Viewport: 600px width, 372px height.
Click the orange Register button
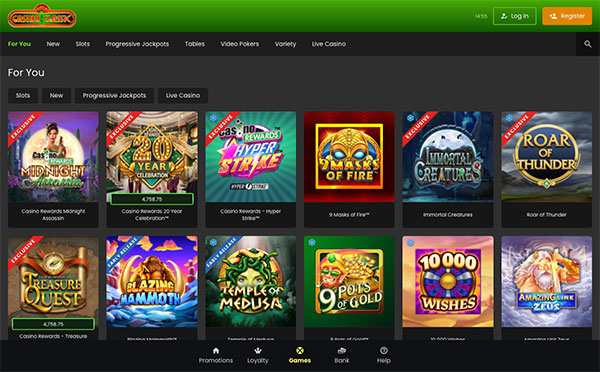tap(567, 16)
